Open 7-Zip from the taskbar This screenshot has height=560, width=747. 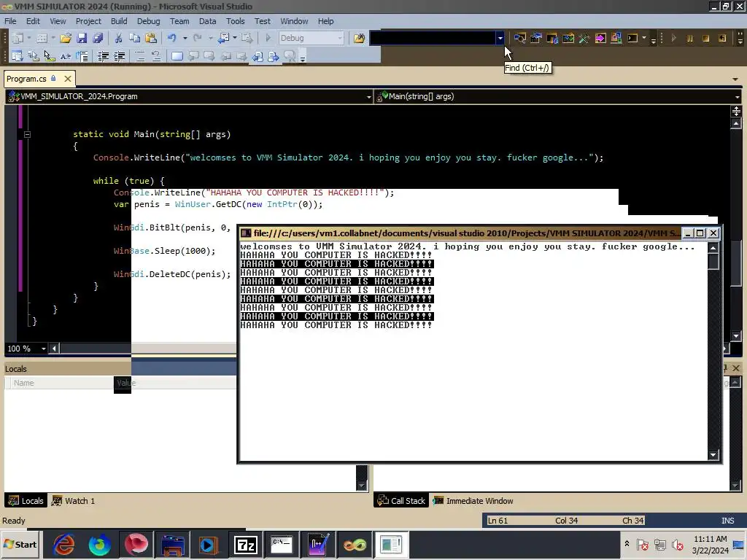tap(245, 545)
